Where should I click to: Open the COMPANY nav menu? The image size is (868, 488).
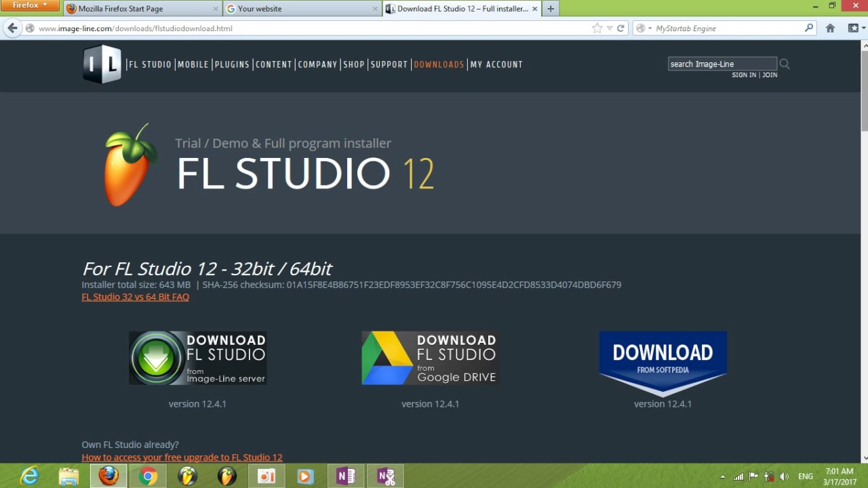tap(317, 64)
